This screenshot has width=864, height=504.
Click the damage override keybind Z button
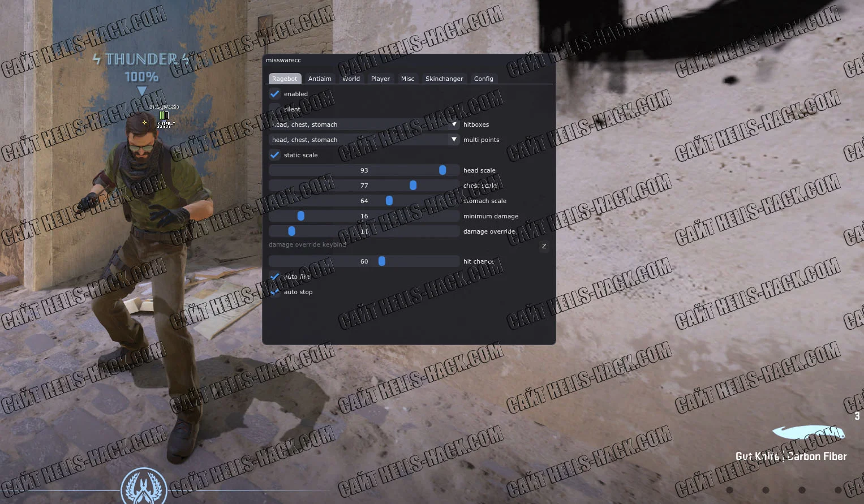(544, 246)
